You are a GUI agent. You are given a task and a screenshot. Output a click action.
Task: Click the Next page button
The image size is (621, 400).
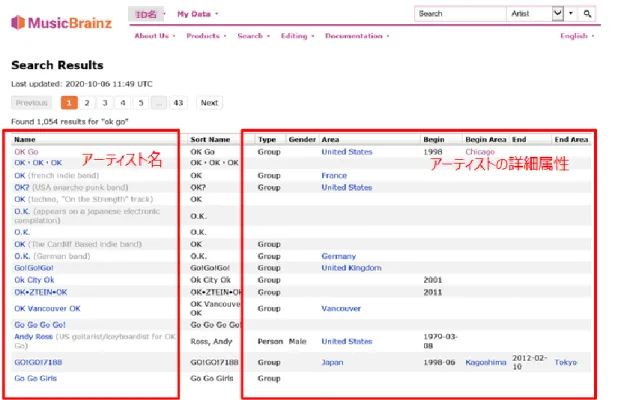(x=209, y=103)
